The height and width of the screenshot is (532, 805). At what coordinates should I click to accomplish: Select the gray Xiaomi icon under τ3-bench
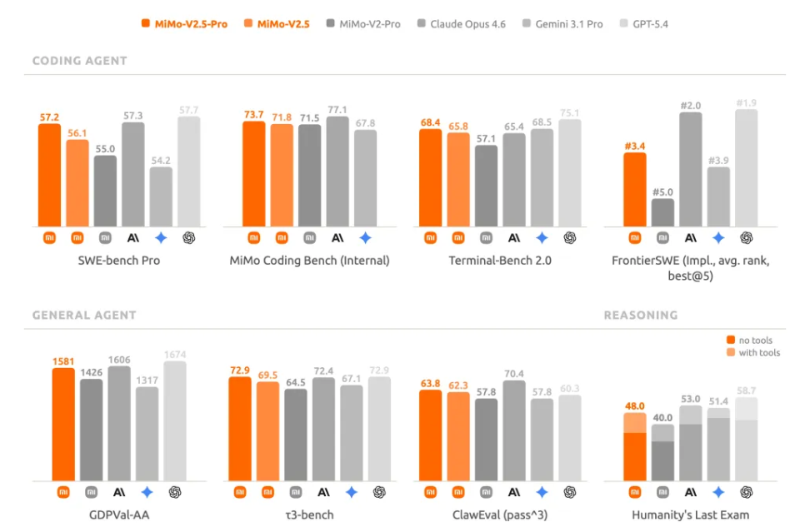click(x=296, y=492)
